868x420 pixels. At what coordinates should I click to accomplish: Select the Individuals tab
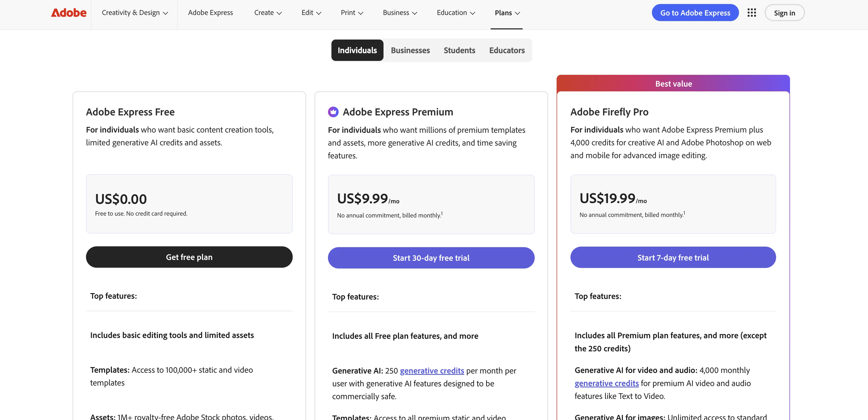[357, 50]
